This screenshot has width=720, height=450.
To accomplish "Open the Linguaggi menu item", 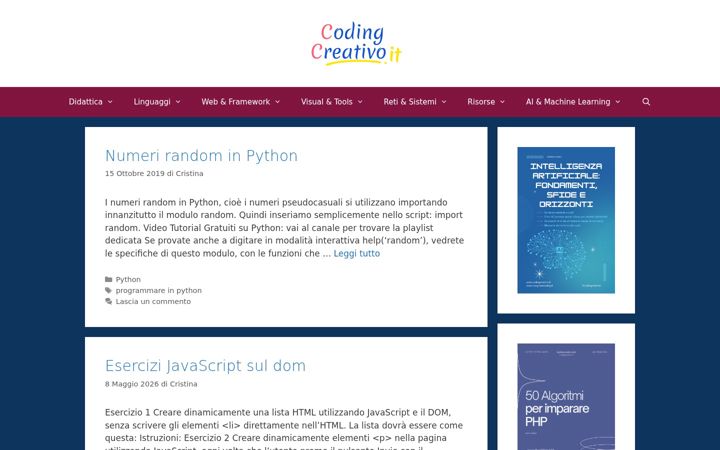I will tap(152, 102).
